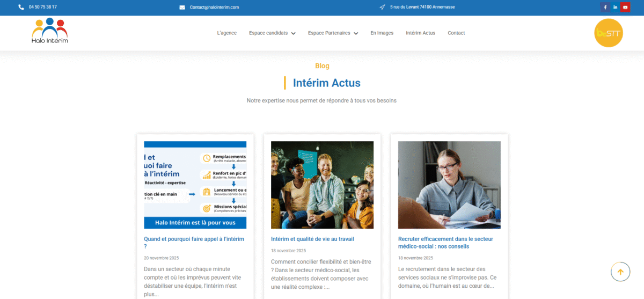The height and width of the screenshot is (299, 644).
Task: Open the Espace candidats menu
Action: [x=268, y=33]
